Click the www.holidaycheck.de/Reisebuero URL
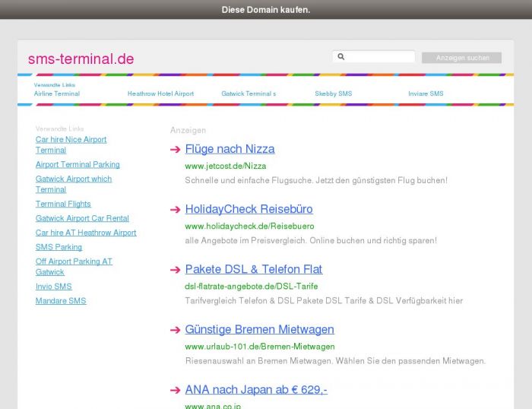The width and height of the screenshot is (532, 409). pos(249,226)
